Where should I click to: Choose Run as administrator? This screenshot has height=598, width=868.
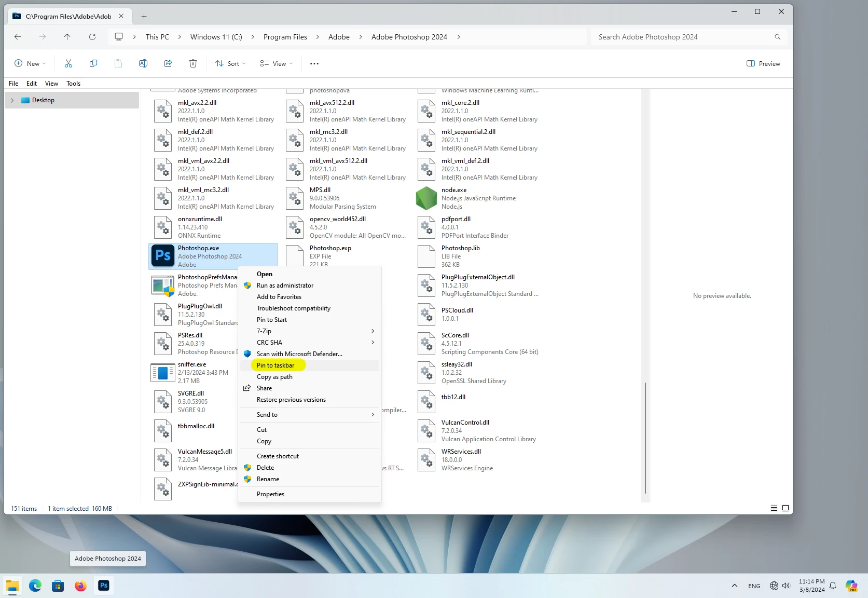pyautogui.click(x=310, y=286)
